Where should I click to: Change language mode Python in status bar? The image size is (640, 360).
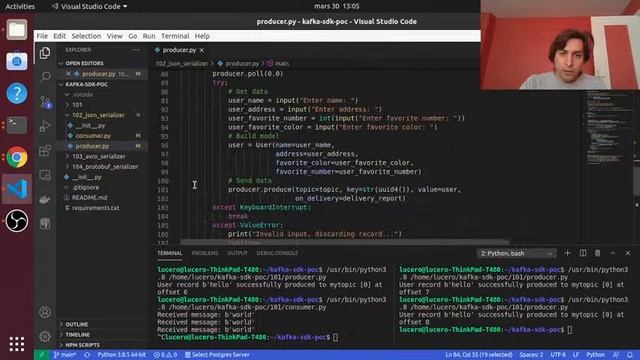click(x=596, y=355)
